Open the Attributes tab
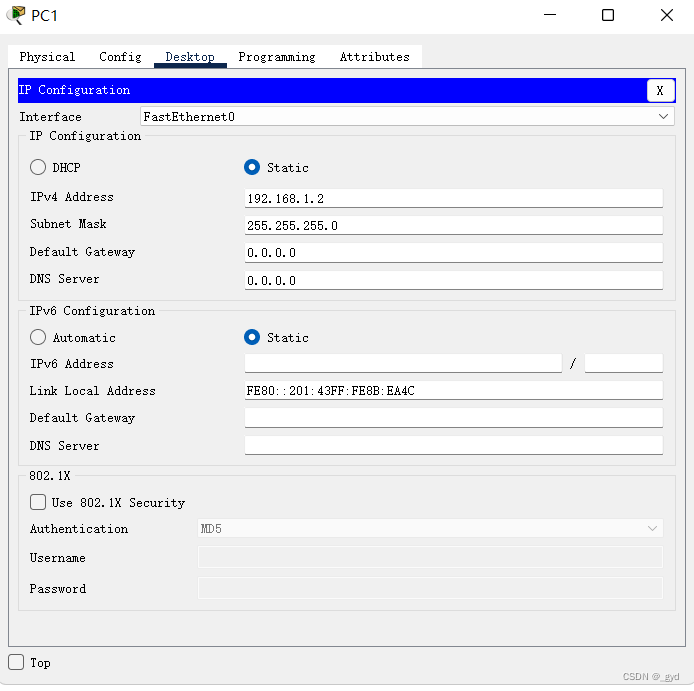The width and height of the screenshot is (694, 691). tap(374, 57)
